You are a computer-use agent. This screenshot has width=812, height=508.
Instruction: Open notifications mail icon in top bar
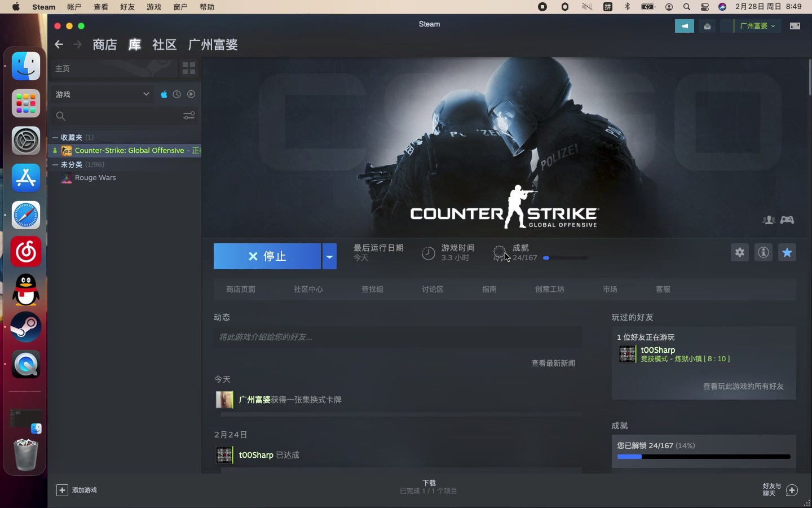(707, 26)
